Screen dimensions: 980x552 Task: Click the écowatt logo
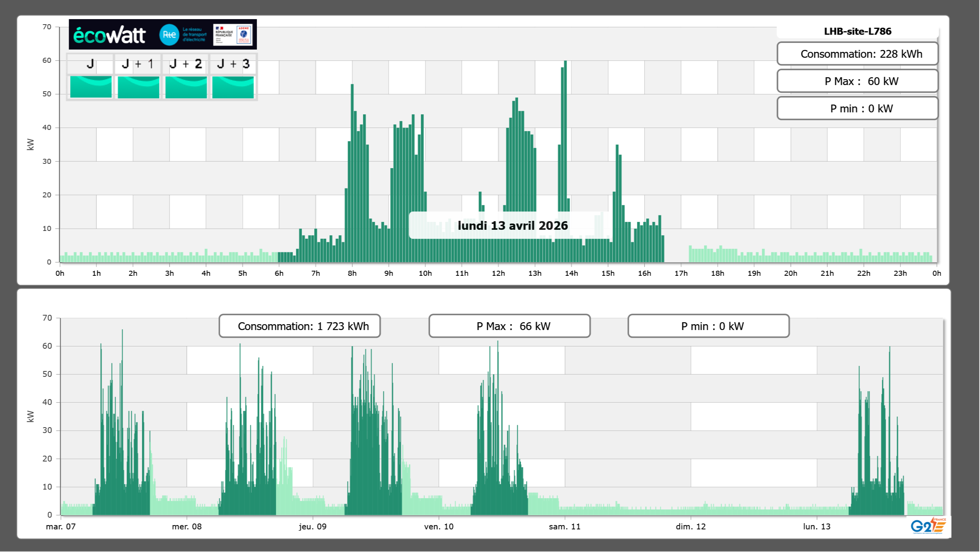coord(109,35)
